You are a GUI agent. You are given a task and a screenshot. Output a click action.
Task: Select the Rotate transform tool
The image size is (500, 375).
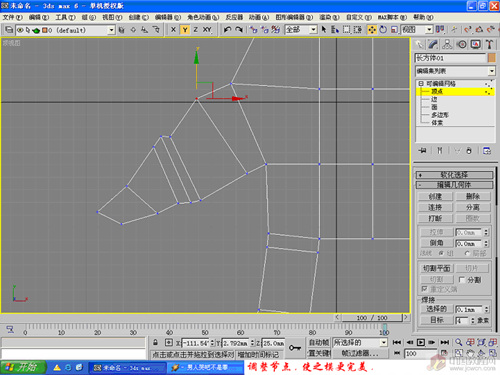coord(383,30)
